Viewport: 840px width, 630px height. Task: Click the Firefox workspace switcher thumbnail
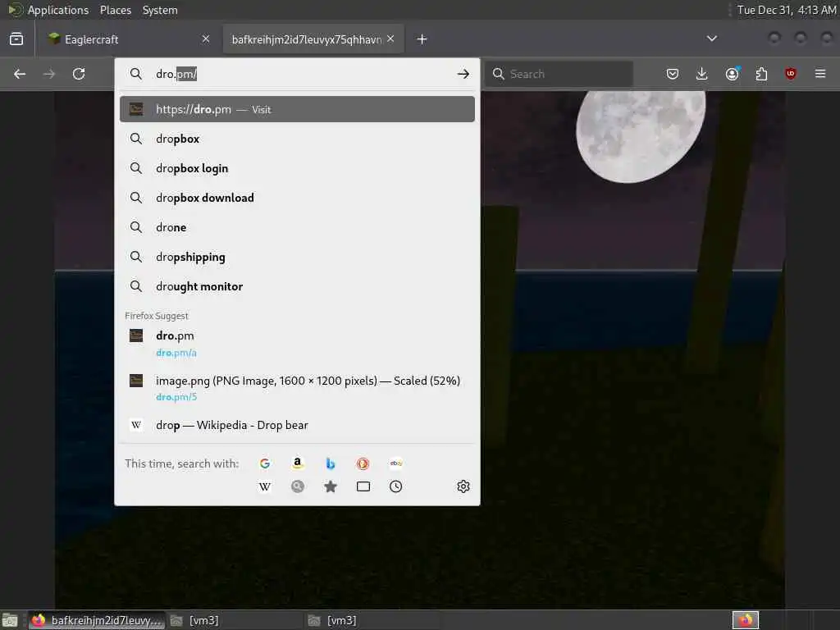click(x=746, y=620)
